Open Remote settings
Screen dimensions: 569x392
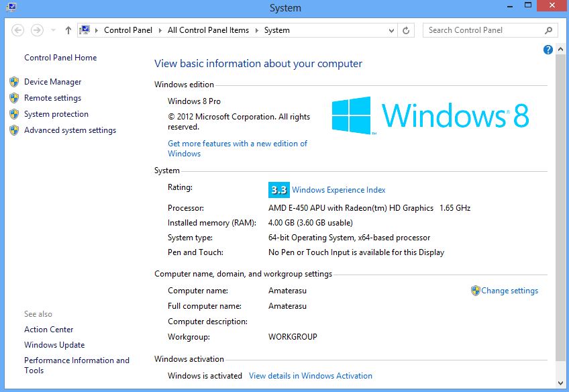click(52, 98)
